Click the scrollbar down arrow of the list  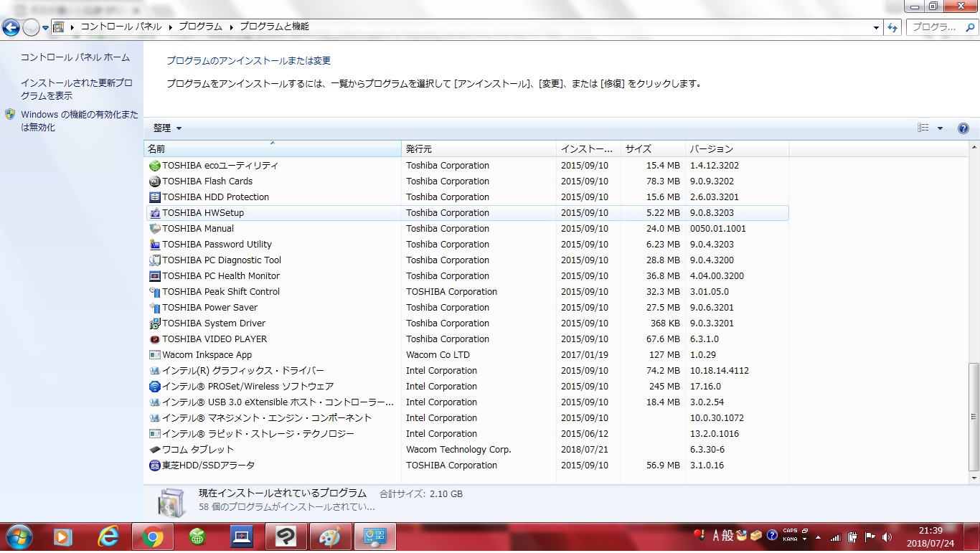974,478
